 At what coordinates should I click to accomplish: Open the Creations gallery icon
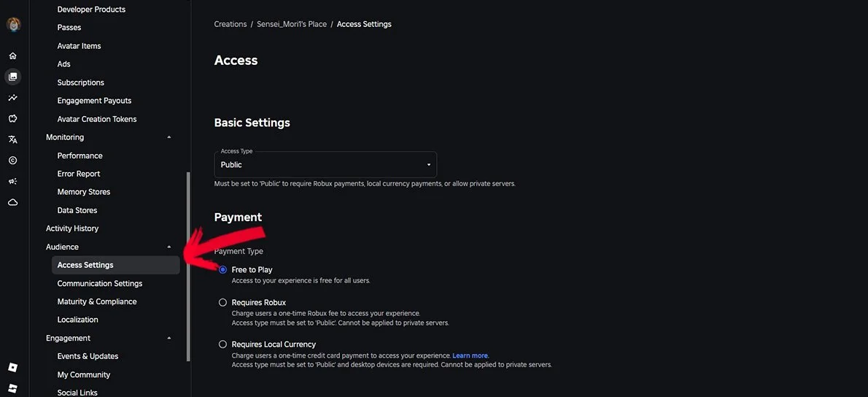point(12,77)
